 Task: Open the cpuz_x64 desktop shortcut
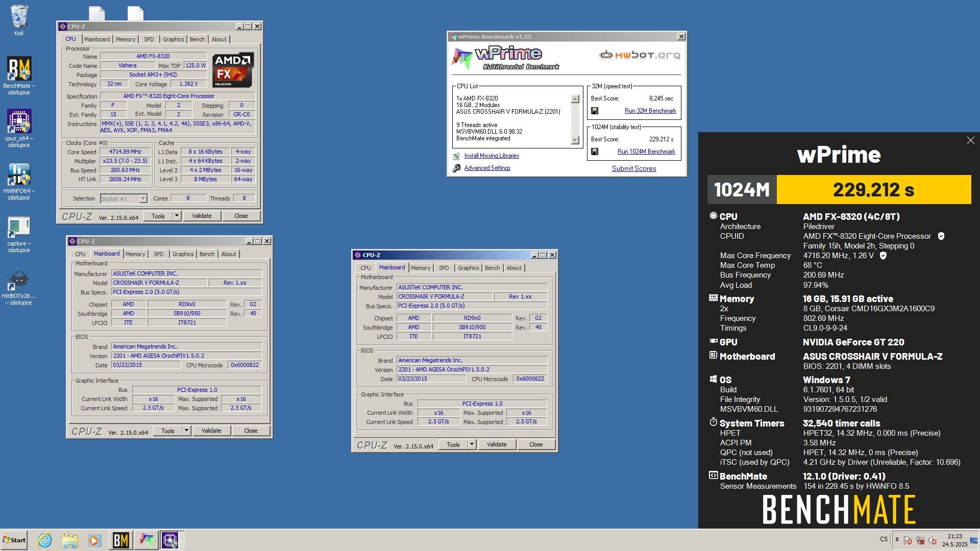click(19, 128)
